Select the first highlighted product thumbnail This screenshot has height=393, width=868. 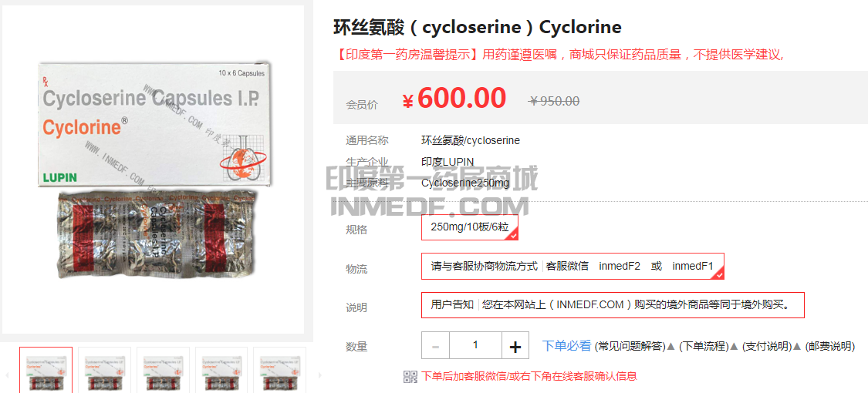coord(46,370)
